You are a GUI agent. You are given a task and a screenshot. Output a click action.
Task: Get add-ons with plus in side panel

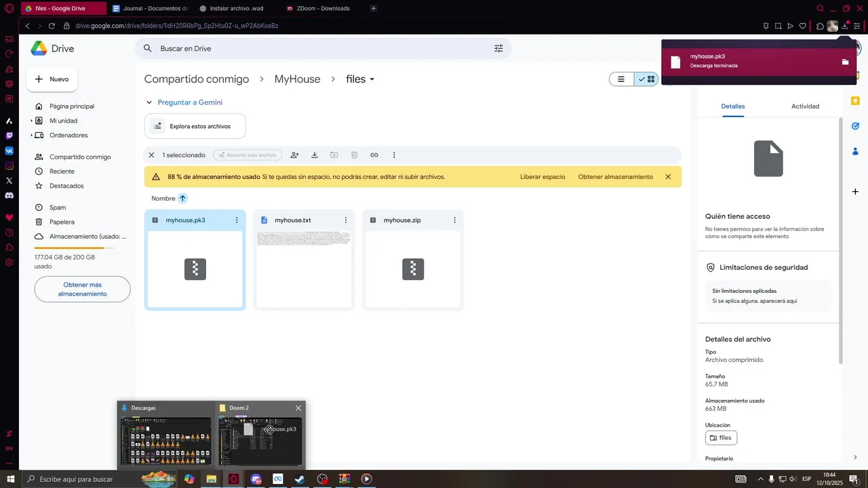tap(855, 192)
